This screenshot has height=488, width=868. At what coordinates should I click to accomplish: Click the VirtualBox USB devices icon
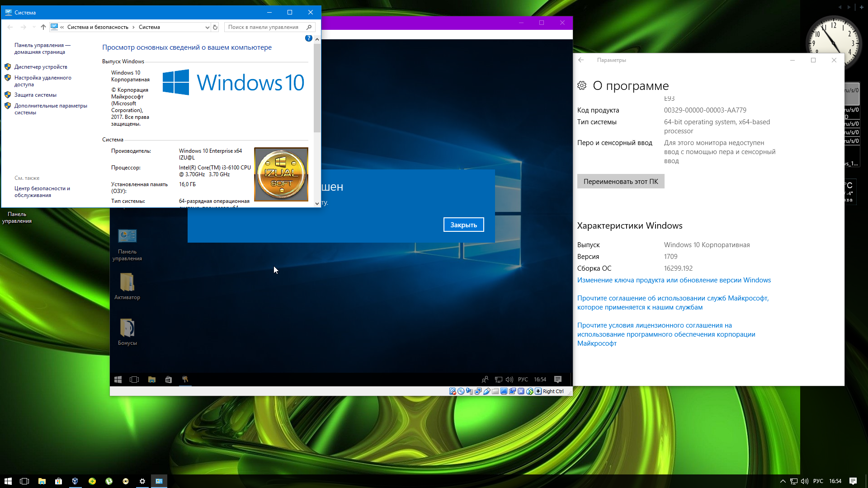[487, 391]
